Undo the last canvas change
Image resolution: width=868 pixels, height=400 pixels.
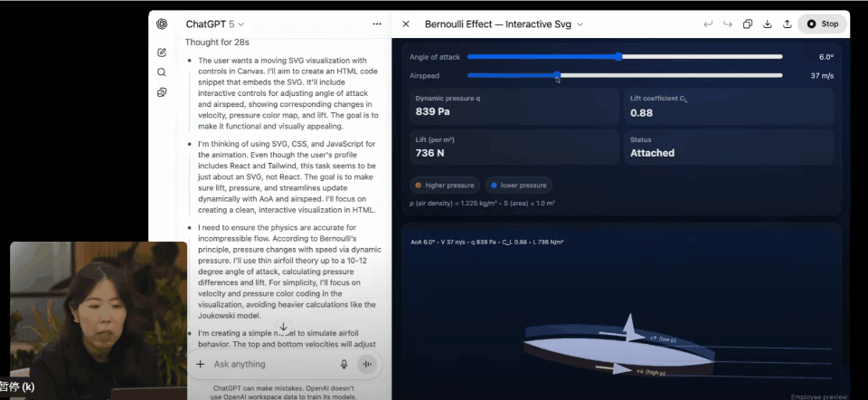click(x=708, y=24)
